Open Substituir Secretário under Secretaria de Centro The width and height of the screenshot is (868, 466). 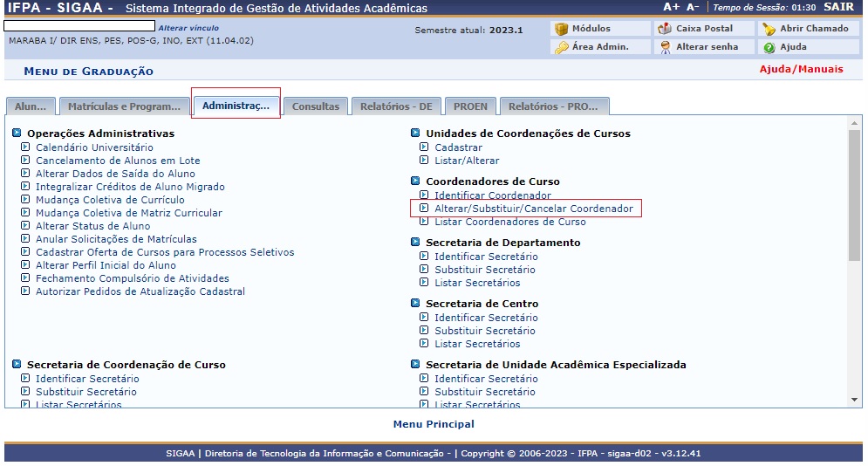click(x=485, y=331)
